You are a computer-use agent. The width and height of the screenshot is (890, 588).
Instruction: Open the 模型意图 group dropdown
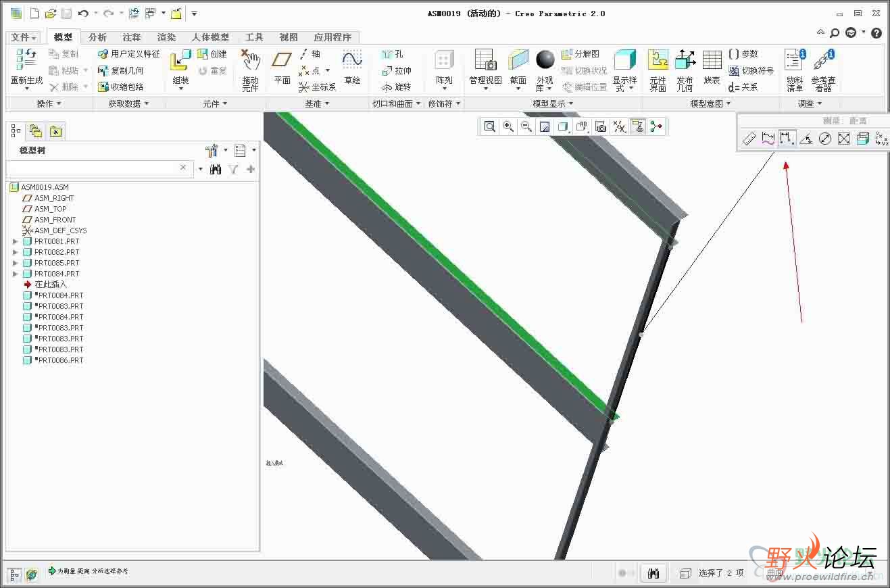(711, 103)
